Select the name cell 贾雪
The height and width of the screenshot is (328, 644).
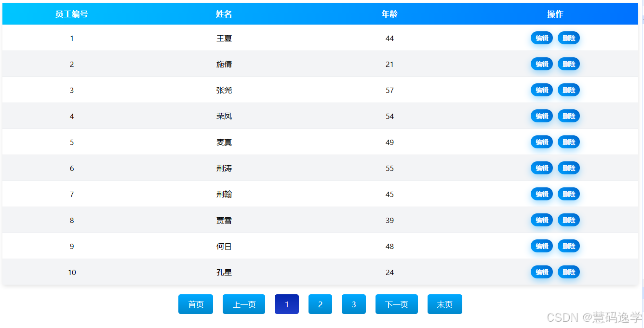(224, 220)
